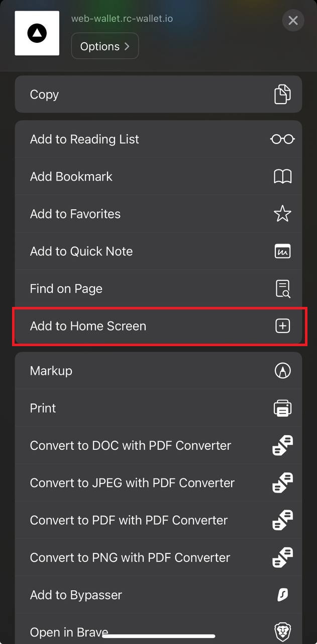317x644 pixels.
Task: Tap the website thumbnail with triangle logo
Action: [x=37, y=33]
